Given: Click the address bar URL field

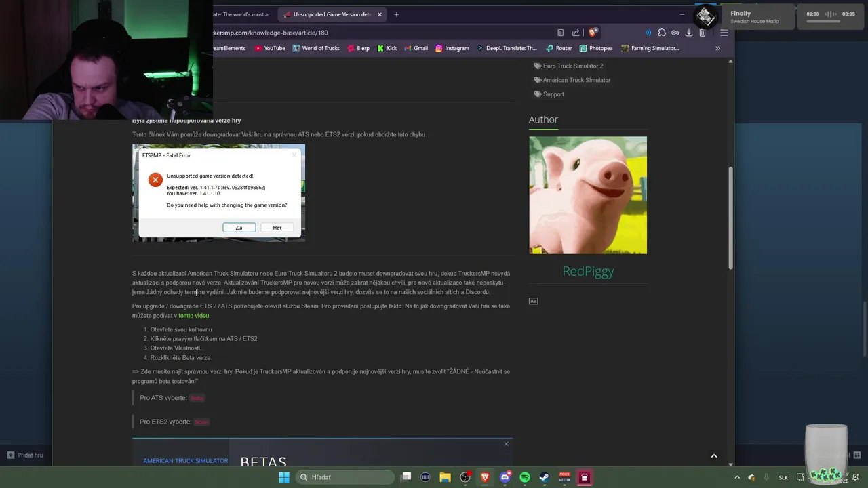Looking at the screenshot, I should coord(380,33).
